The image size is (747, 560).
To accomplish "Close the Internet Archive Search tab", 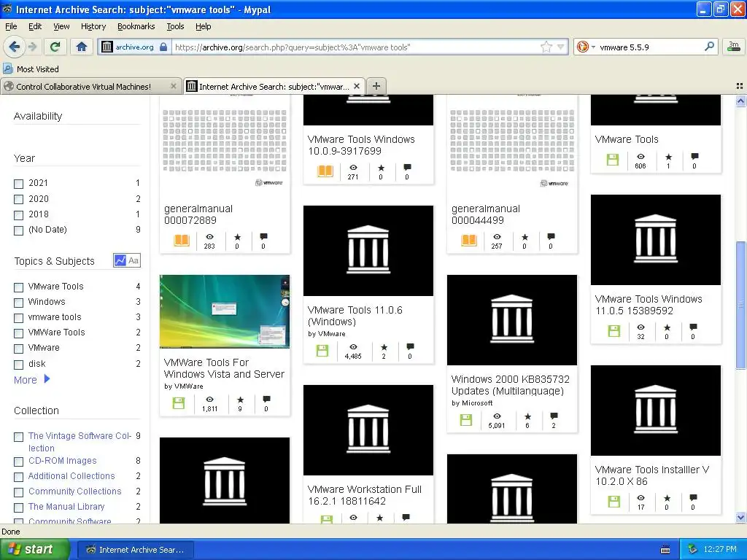I will coord(357,86).
